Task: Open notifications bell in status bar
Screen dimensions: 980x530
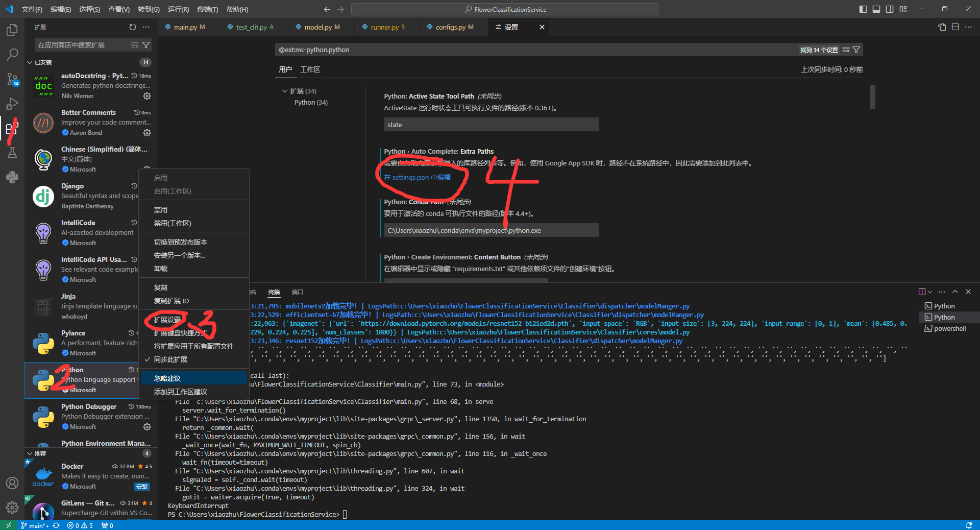Action: (x=969, y=525)
